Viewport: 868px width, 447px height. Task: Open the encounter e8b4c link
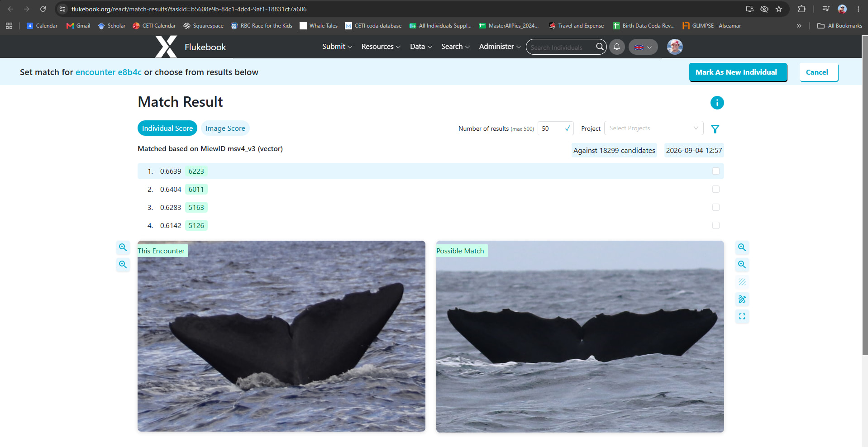pos(109,72)
